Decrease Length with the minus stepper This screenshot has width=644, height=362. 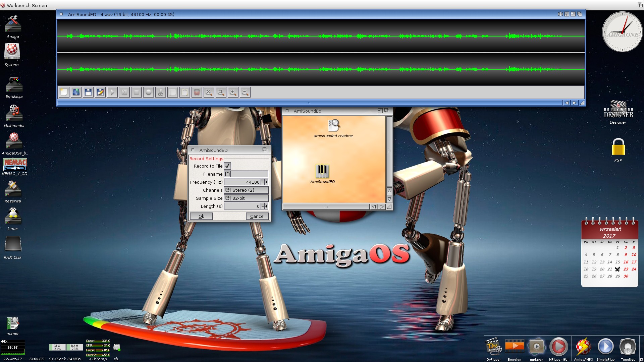(x=263, y=206)
